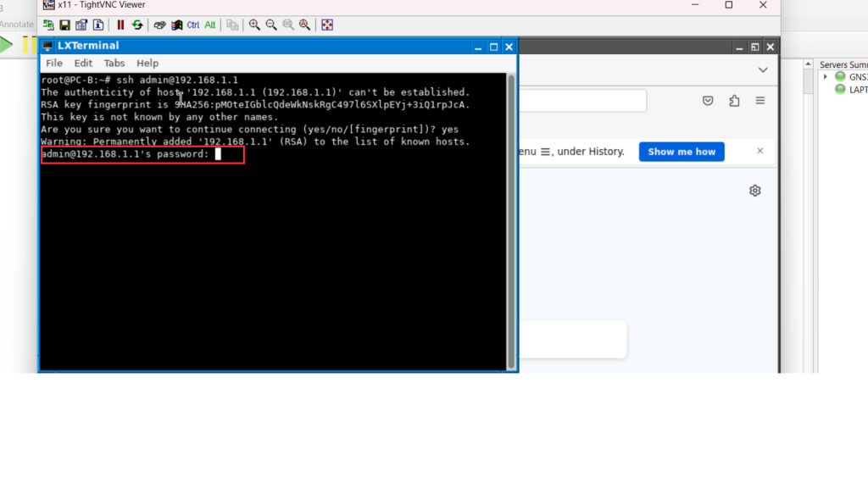Toggle the Ctrl key in the toolbar
This screenshot has height=488, width=868.
pyautogui.click(x=193, y=25)
